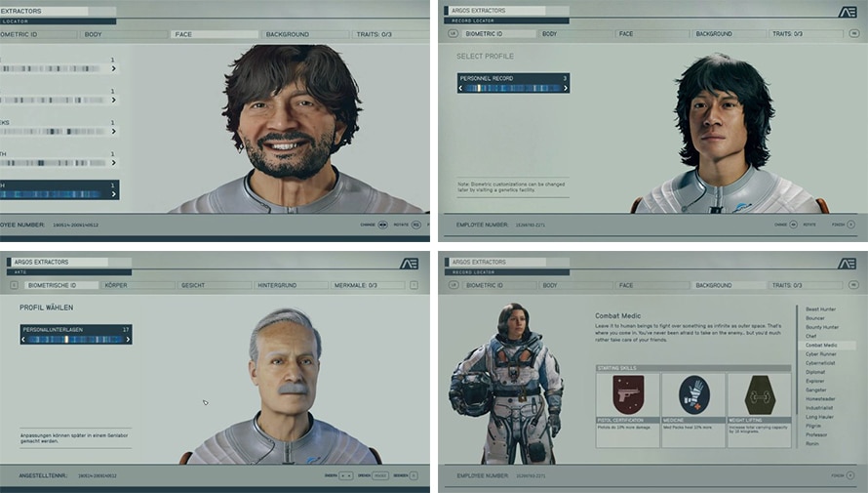868x493 pixels.
Task: Select the Face tab in the Select Profile panel
Action: [x=652, y=34]
